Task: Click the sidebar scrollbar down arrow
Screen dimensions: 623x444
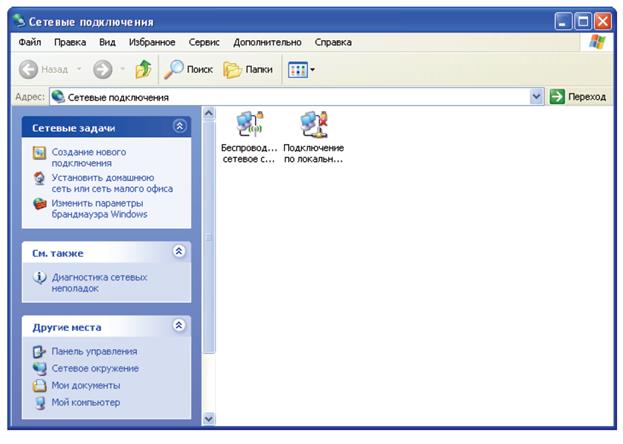Action: coord(209,419)
